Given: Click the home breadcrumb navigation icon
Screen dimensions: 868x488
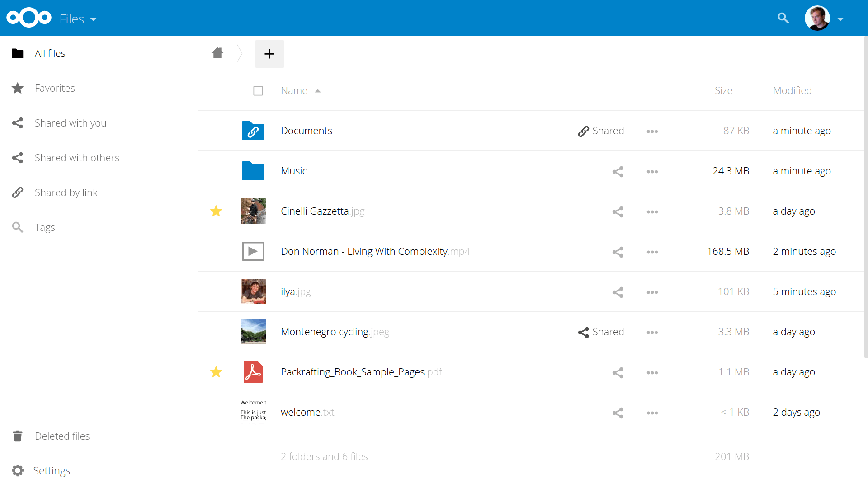Looking at the screenshot, I should click(x=217, y=53).
